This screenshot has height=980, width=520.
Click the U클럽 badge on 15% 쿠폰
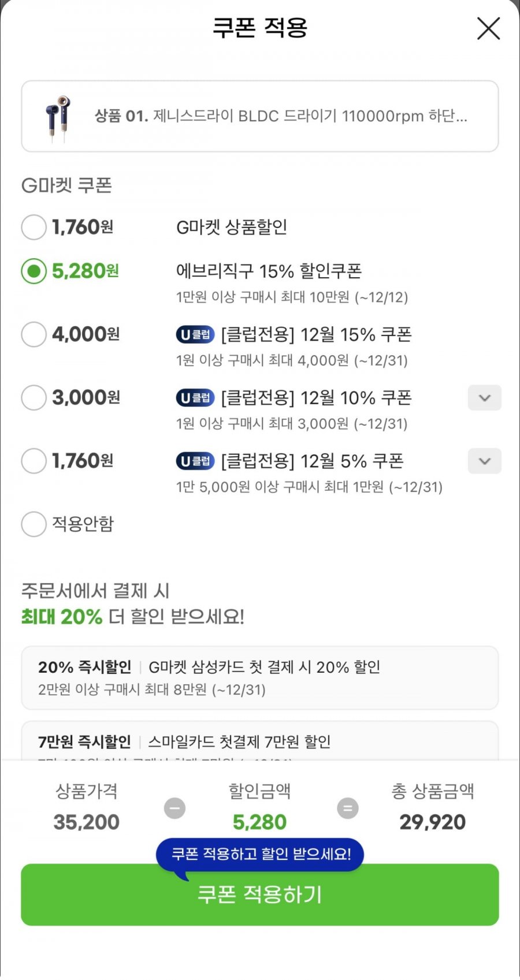point(195,334)
